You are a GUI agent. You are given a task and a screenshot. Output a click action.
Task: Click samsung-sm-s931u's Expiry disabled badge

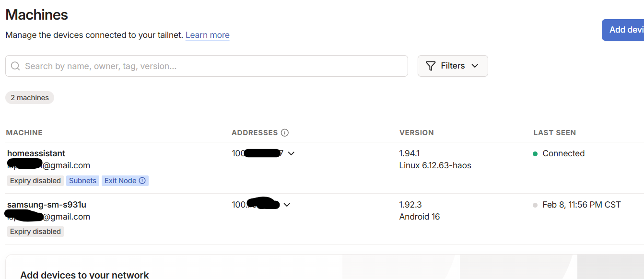35,232
